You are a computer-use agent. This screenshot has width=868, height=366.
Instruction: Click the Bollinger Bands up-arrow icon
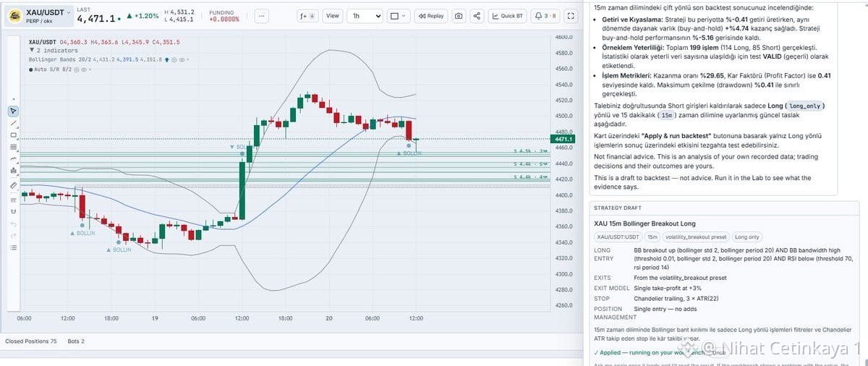coord(166,59)
